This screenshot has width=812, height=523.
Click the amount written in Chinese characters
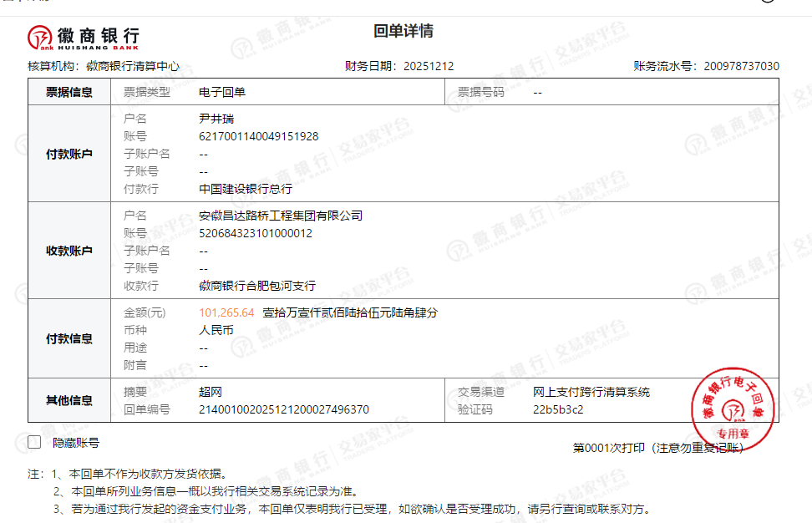(350, 312)
